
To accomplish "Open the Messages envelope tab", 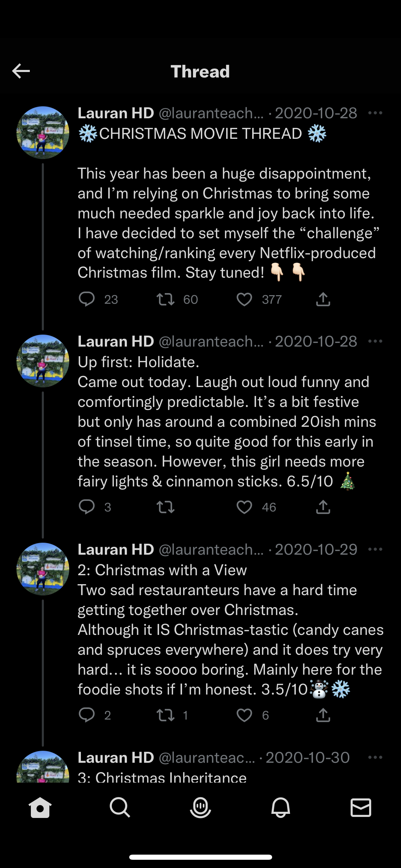I will pos(361,808).
